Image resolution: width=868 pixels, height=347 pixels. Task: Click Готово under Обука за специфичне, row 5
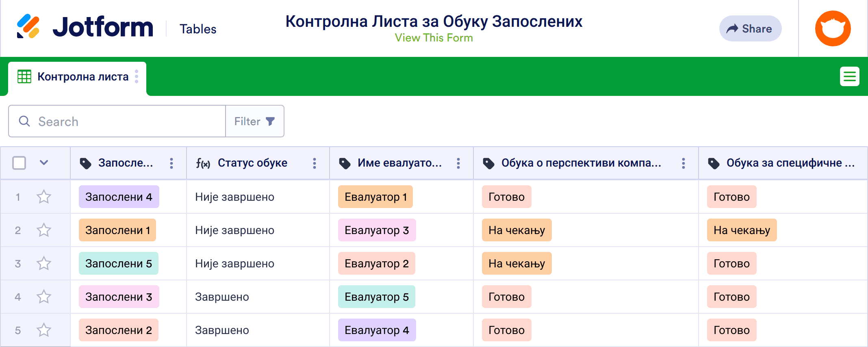(x=732, y=330)
